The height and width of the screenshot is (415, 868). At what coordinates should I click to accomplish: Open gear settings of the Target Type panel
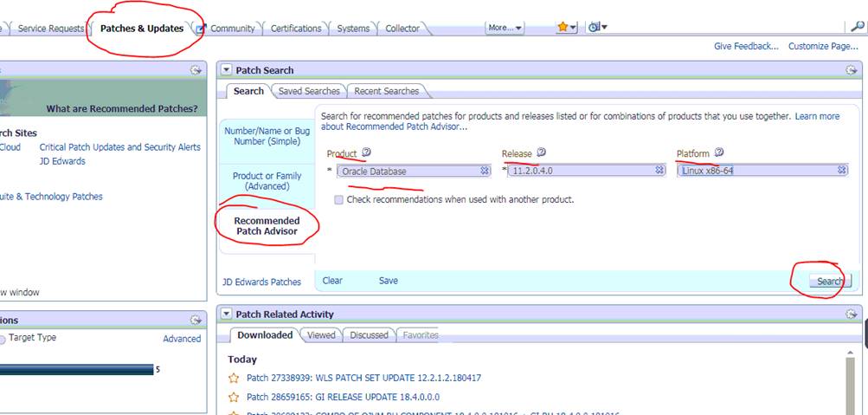196,320
